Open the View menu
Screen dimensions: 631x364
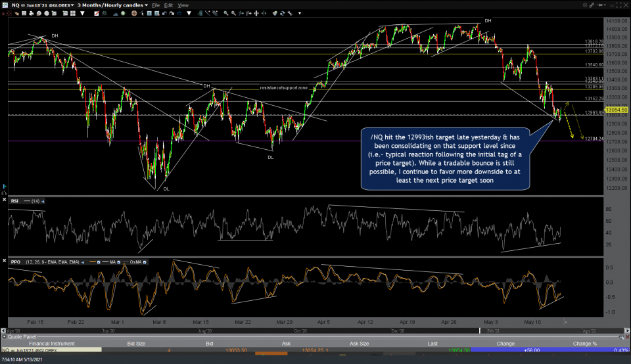(x=183, y=5)
